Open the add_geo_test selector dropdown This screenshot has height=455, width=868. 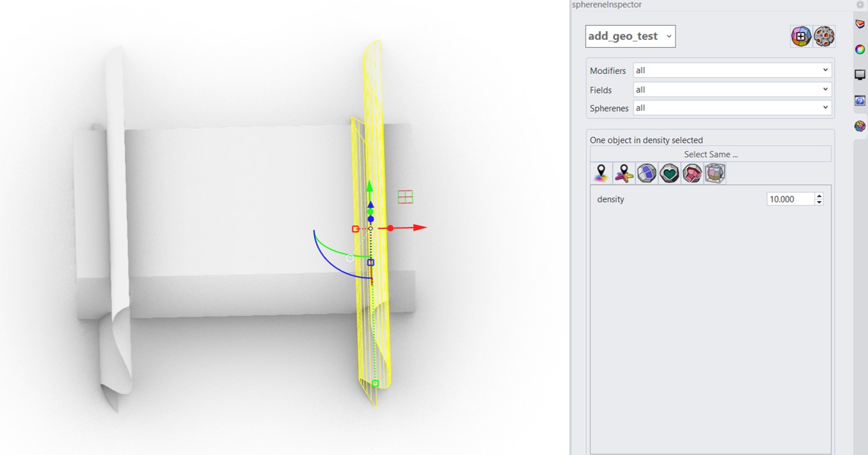[630, 36]
